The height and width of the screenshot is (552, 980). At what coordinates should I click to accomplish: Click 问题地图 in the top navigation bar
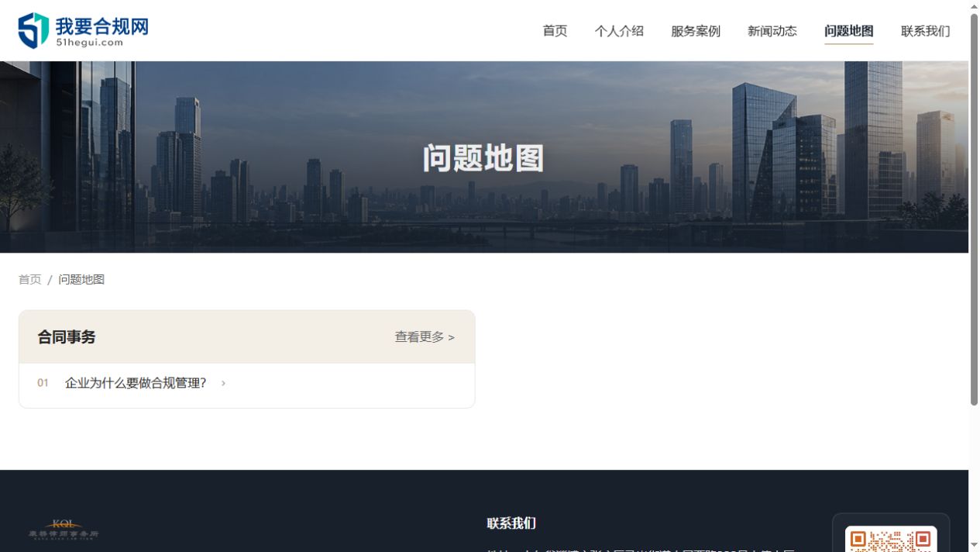[x=849, y=31]
